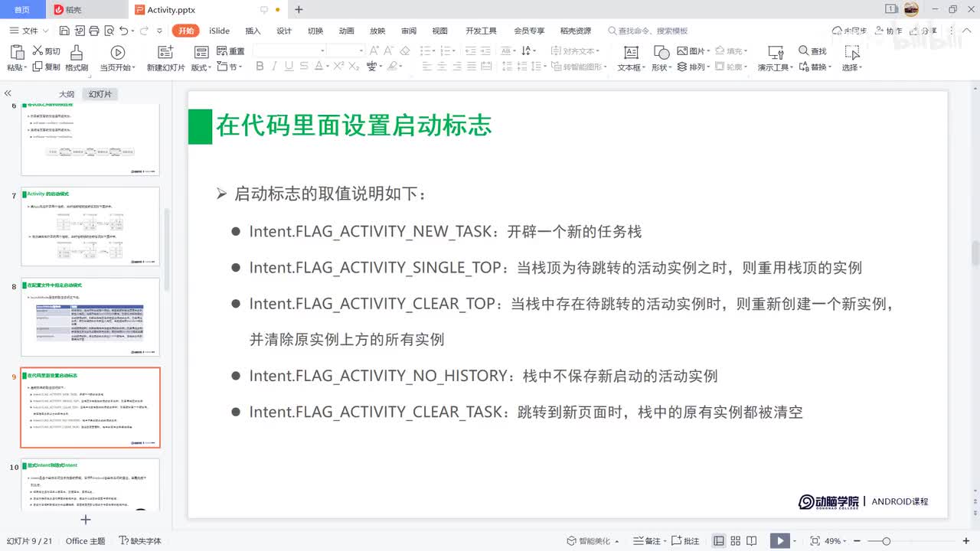Viewport: 980px width, 551px height.
Task: Expand the Section (节) dropdown
Action: pyautogui.click(x=230, y=67)
